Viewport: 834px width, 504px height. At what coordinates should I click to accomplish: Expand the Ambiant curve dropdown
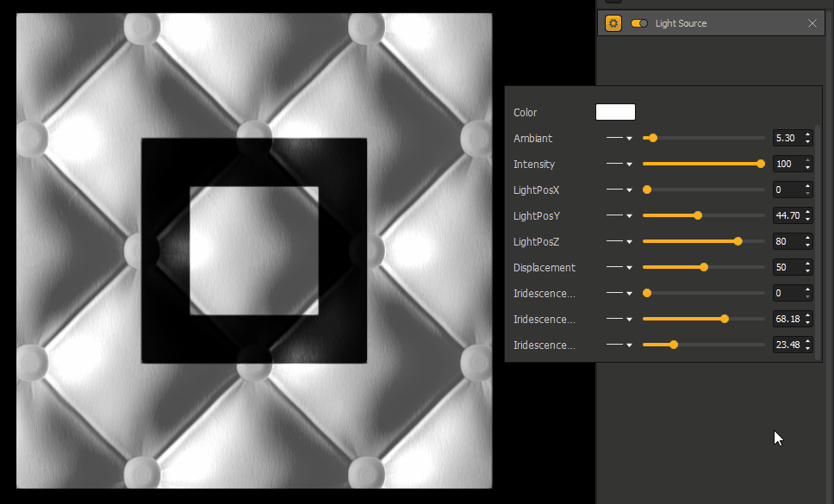click(x=619, y=138)
